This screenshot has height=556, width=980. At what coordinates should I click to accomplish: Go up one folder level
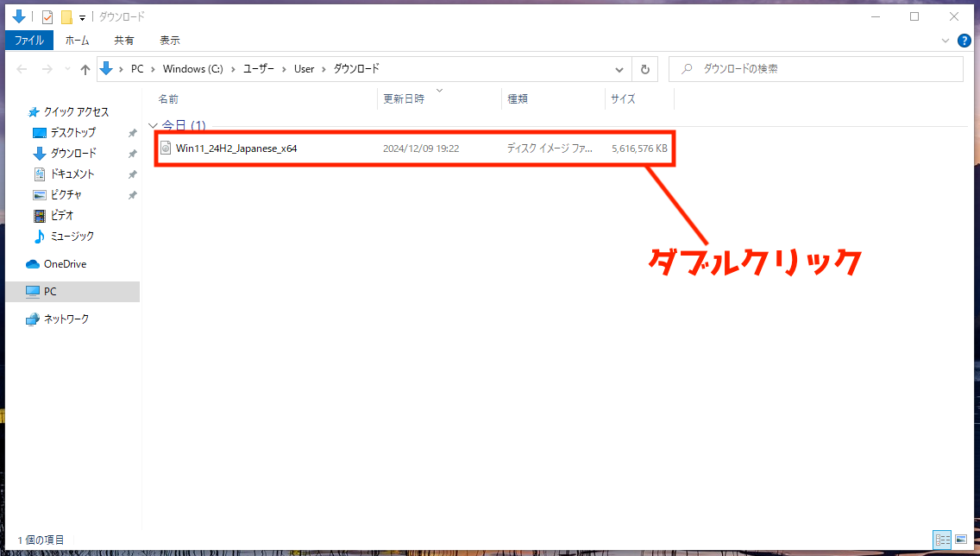85,69
